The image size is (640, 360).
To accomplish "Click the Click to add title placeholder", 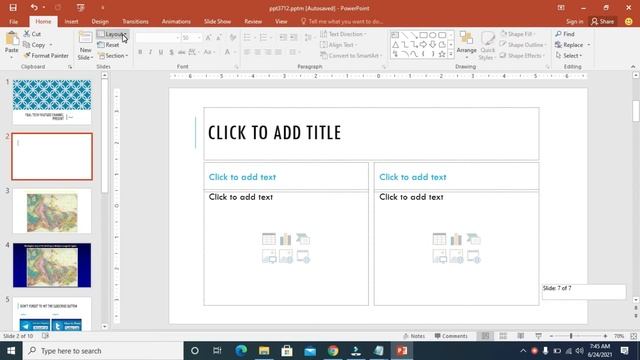I will tap(371, 133).
